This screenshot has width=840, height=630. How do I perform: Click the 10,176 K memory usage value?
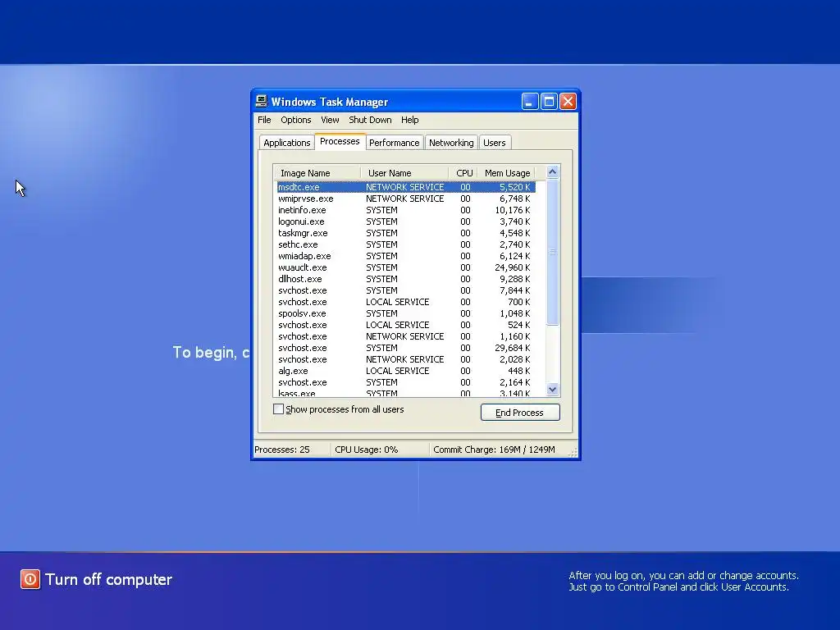pos(512,210)
